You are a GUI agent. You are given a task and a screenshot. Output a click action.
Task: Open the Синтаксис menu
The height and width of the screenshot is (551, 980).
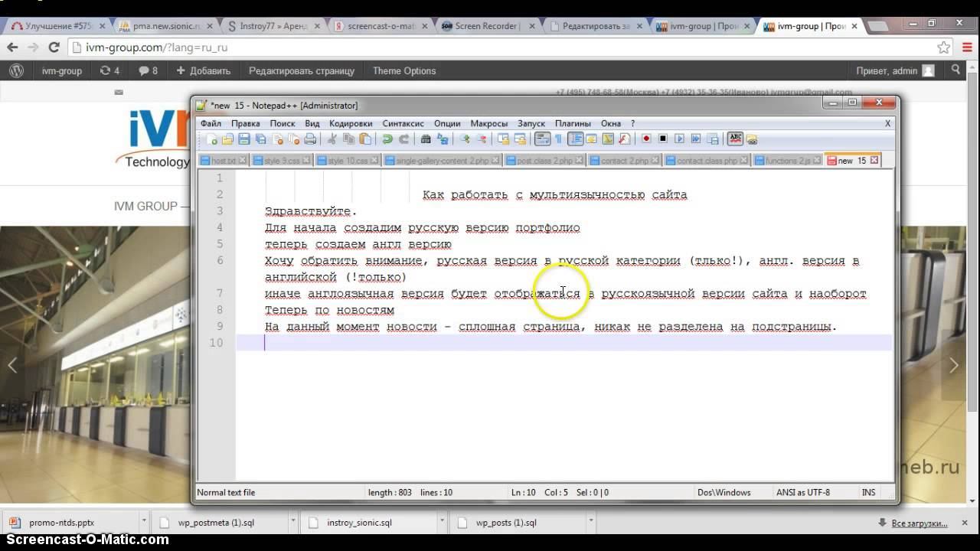[403, 123]
